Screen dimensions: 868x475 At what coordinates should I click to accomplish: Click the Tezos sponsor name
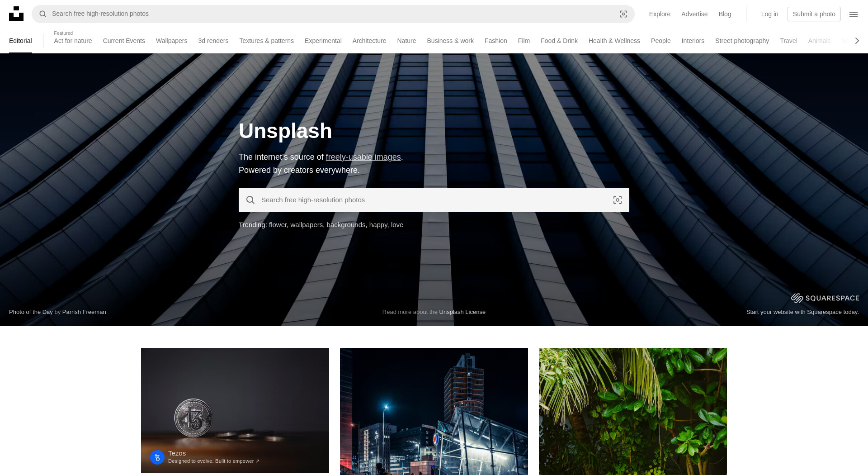tap(177, 453)
